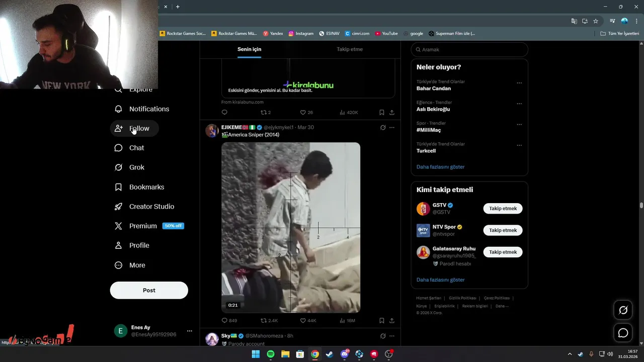644x362 pixels.
Task: Open Creator Studio from sidebar
Action: coord(144,207)
